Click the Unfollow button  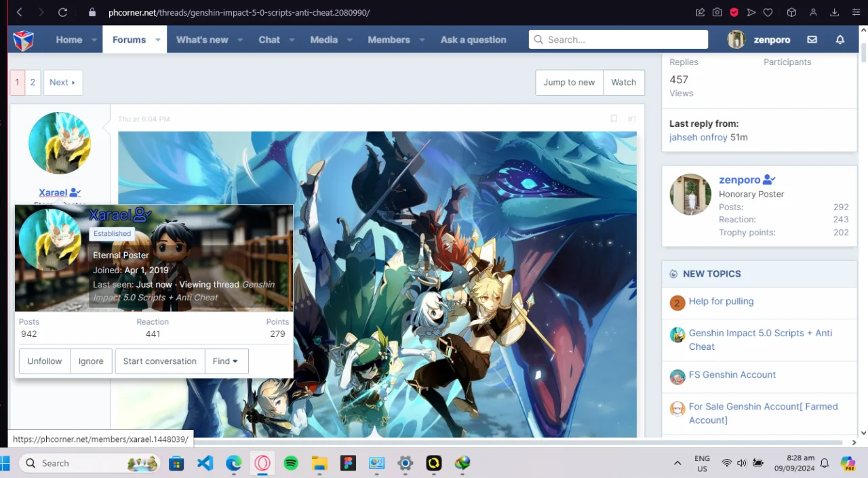tap(45, 361)
